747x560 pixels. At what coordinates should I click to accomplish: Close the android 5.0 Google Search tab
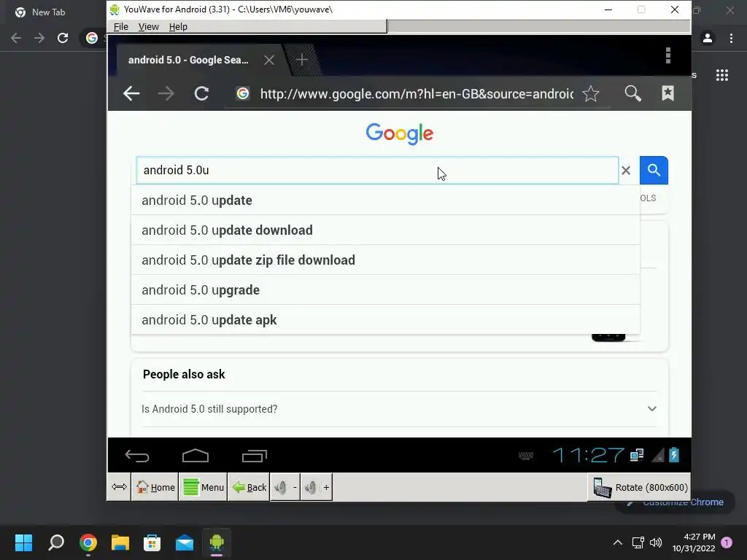[x=269, y=60]
